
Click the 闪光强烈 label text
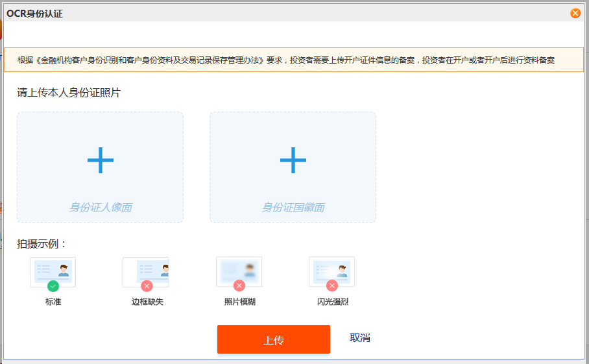332,302
